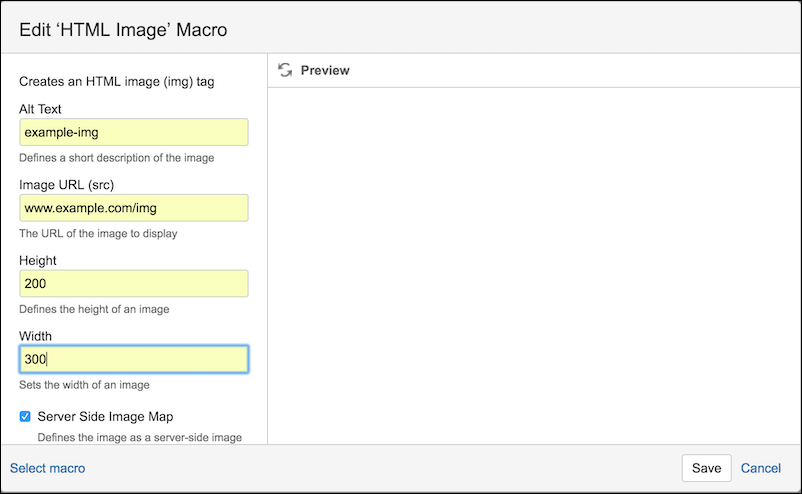Click 'The URL of the image' help text
The height and width of the screenshot is (494, 802).
pyautogui.click(x=98, y=234)
